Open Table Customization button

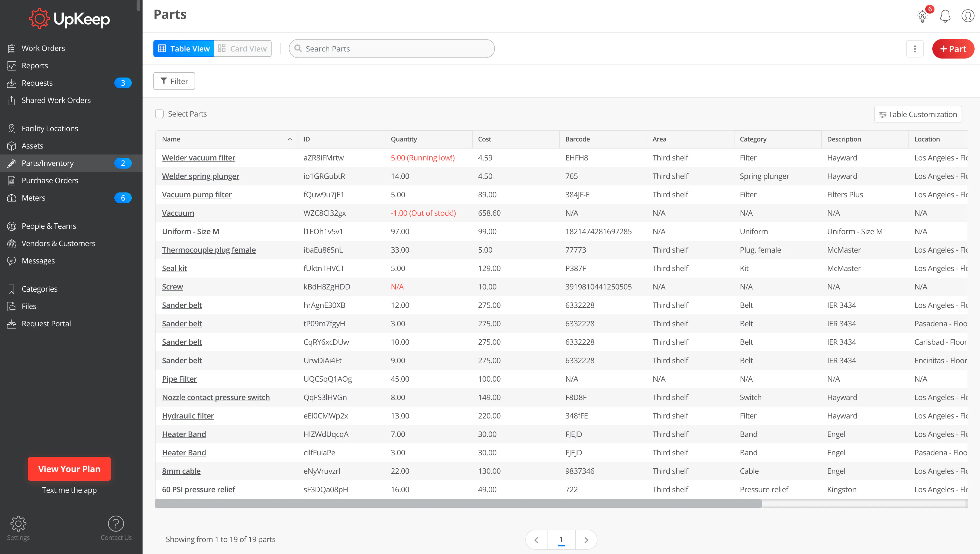pos(918,114)
